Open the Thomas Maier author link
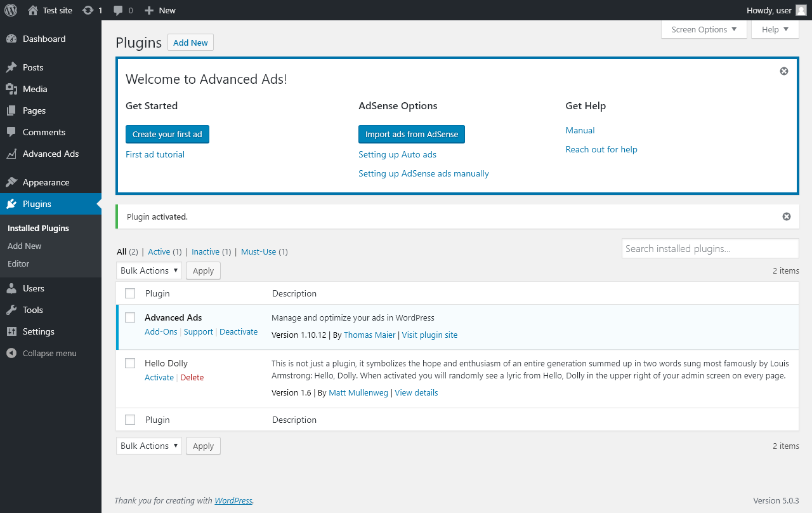 (369, 335)
